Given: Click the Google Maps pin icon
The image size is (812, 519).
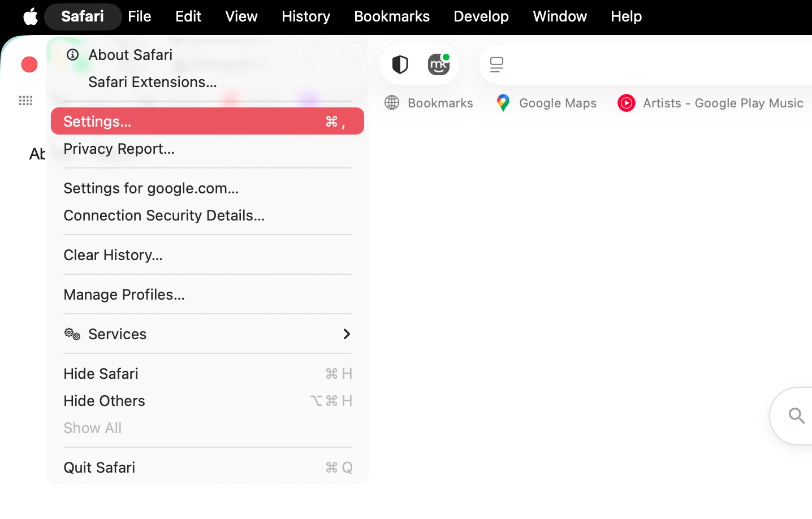Looking at the screenshot, I should 503,103.
